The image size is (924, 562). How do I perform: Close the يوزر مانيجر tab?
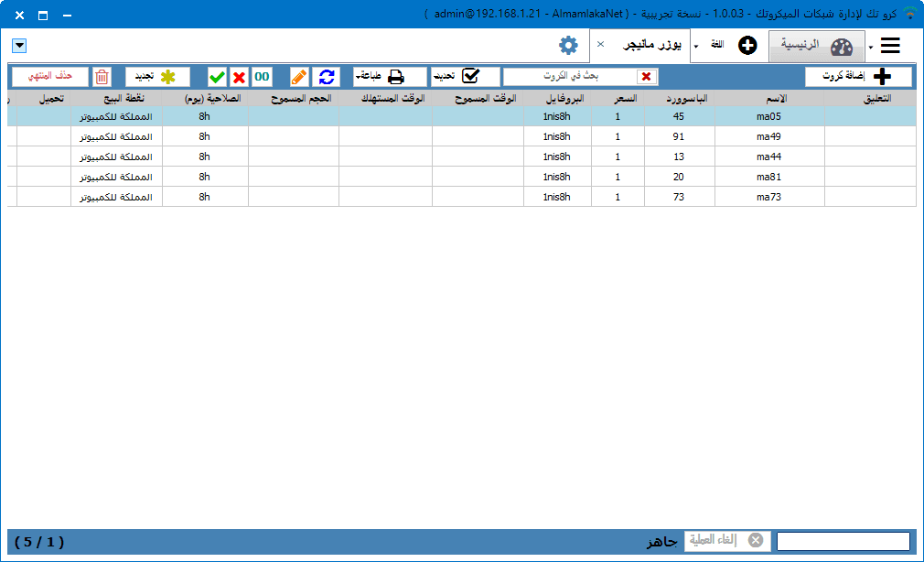point(600,44)
